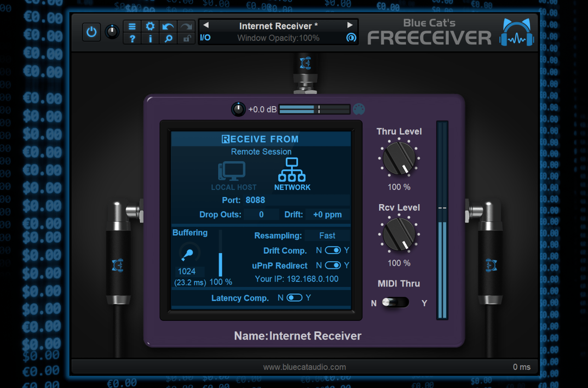Click the Window Opacity:100% display
The image size is (588, 388).
[278, 38]
